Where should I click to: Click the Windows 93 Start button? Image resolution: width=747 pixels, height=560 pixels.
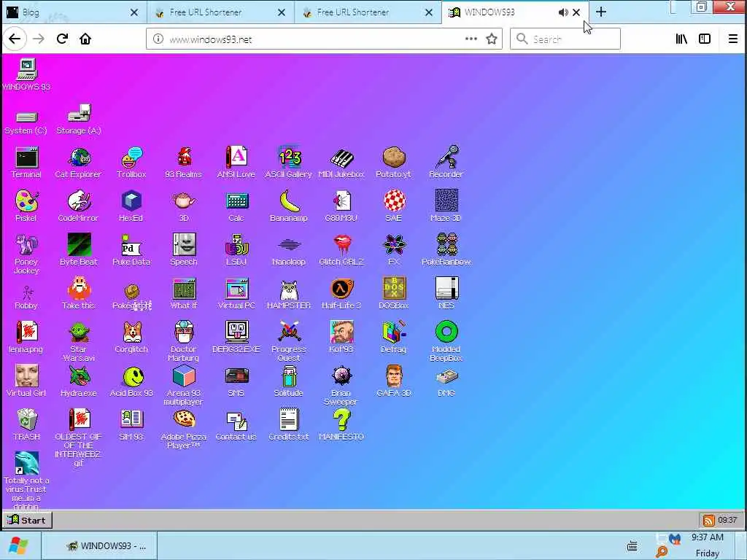coord(27,520)
